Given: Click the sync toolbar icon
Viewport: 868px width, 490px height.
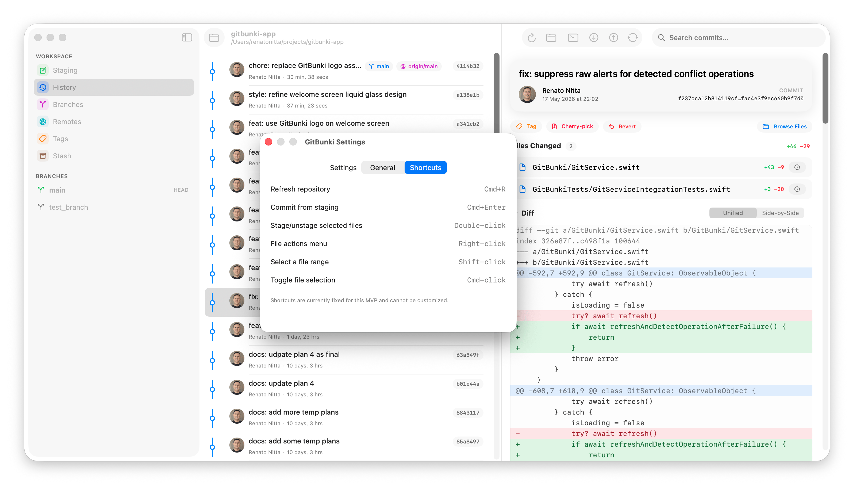Looking at the screenshot, I should pos(633,37).
